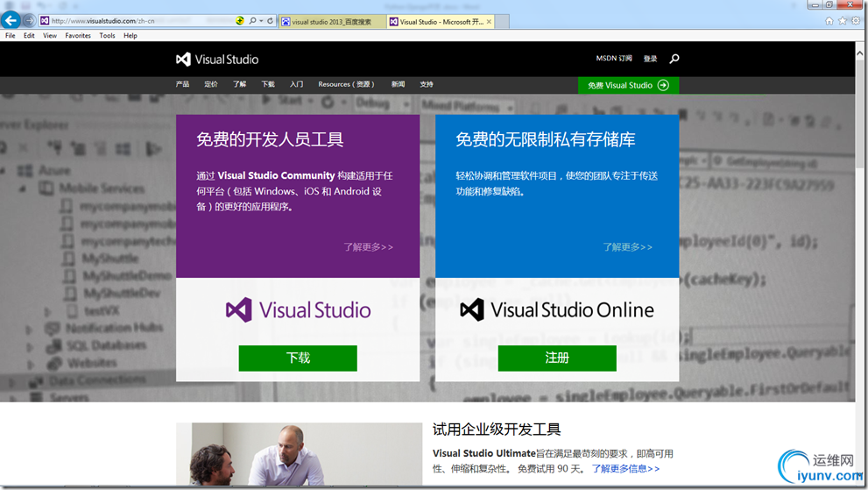Screen dimensions: 868x490
Task: Click the 试用企业级开发工具 heading
Action: click(x=497, y=430)
